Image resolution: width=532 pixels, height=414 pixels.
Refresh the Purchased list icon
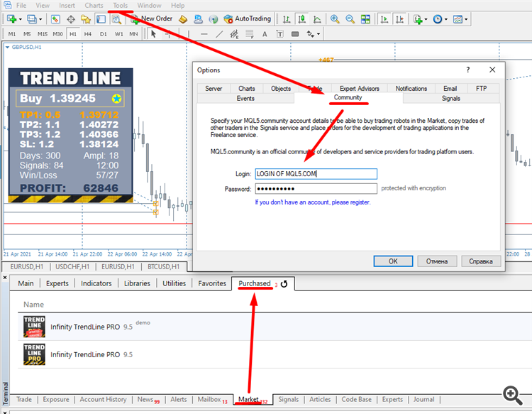point(284,284)
